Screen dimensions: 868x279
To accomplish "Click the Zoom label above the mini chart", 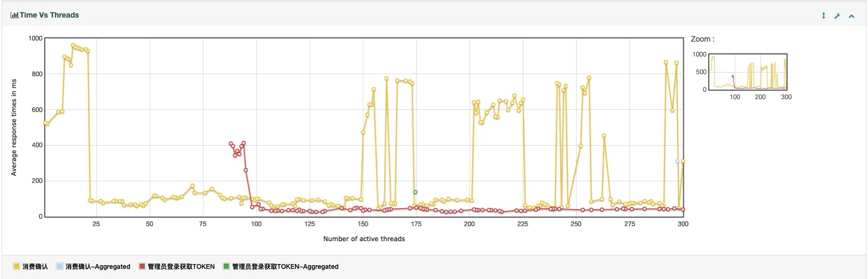I will (x=702, y=39).
